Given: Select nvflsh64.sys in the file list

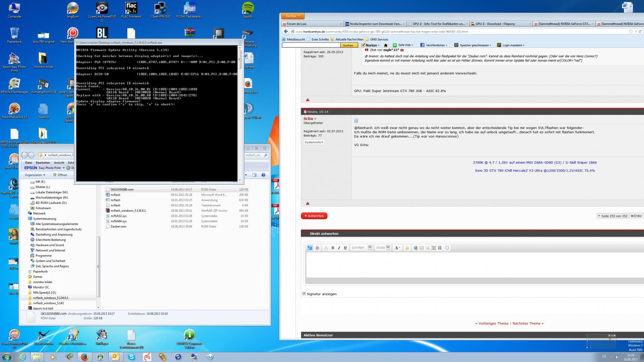Looking at the screenshot, I should coord(177,221).
